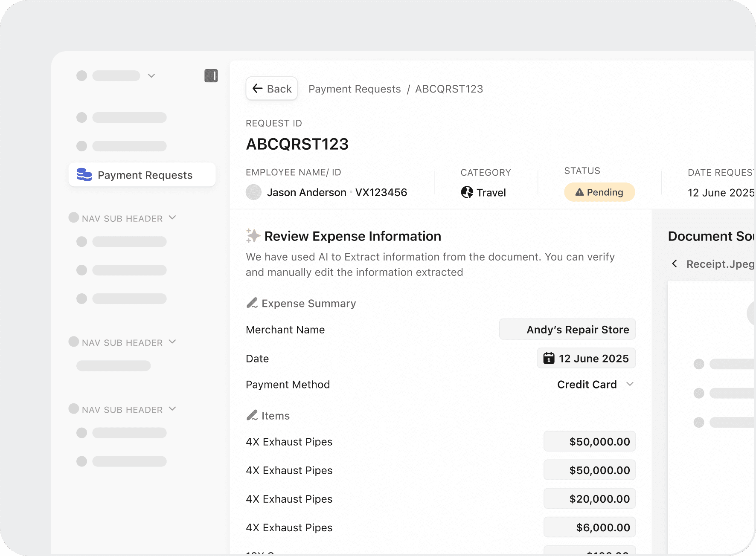Viewport: 756px width, 556px height.
Task: Click the ABCQRST123 breadcrumb
Action: [x=449, y=89]
